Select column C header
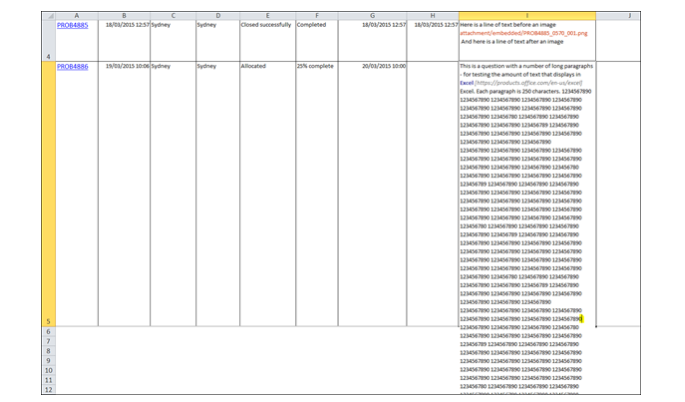The width and height of the screenshot is (685, 402). [173, 16]
